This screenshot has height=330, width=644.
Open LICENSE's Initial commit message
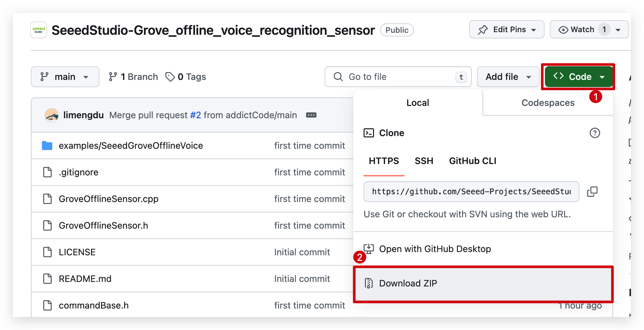pos(302,252)
